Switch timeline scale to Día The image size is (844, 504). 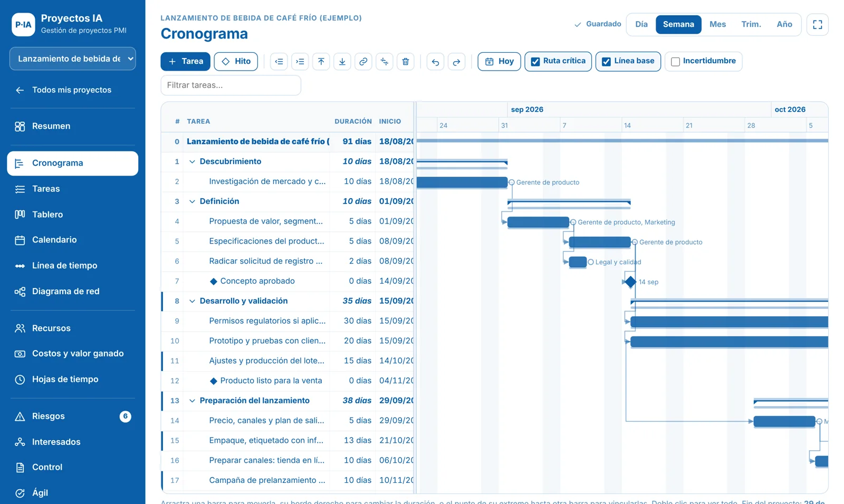point(641,25)
